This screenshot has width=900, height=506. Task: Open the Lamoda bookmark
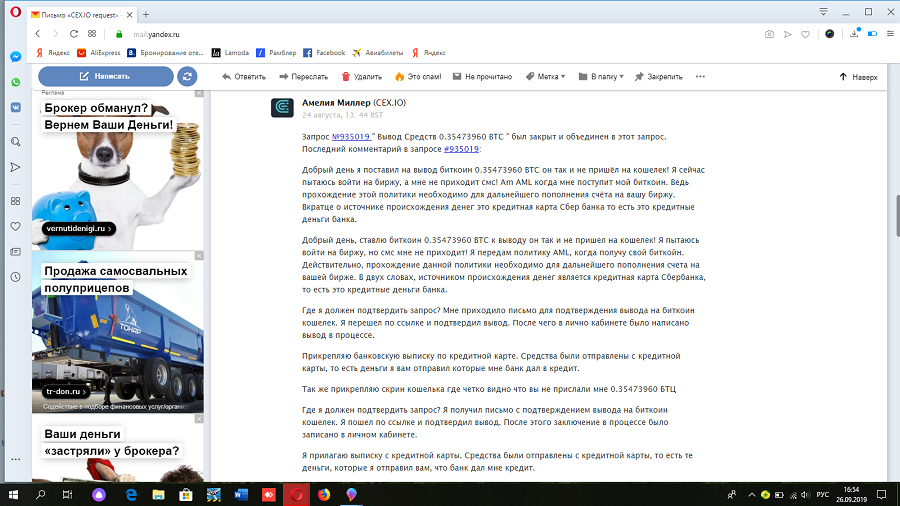pyautogui.click(x=230, y=53)
